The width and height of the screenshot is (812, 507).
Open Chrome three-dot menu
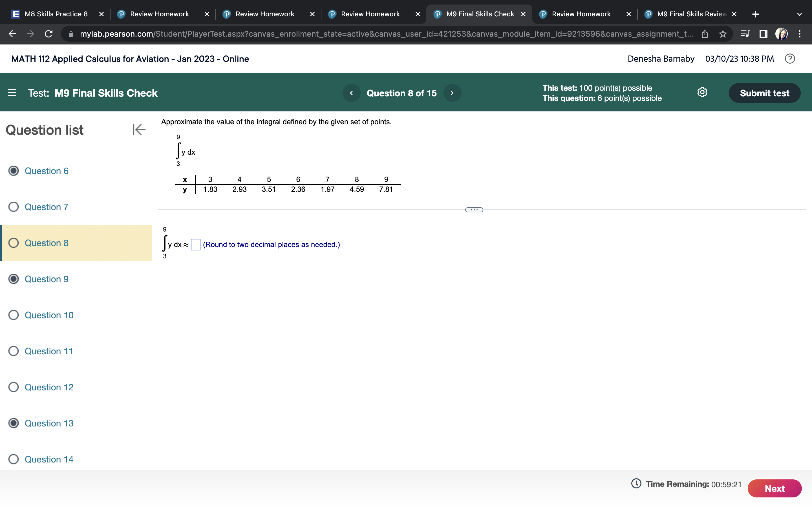800,34
